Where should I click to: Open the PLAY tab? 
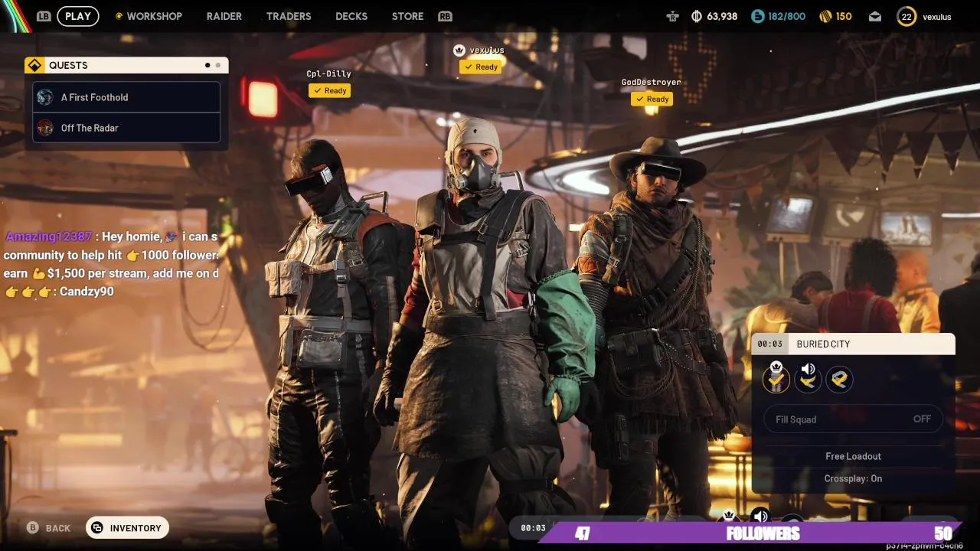(77, 16)
